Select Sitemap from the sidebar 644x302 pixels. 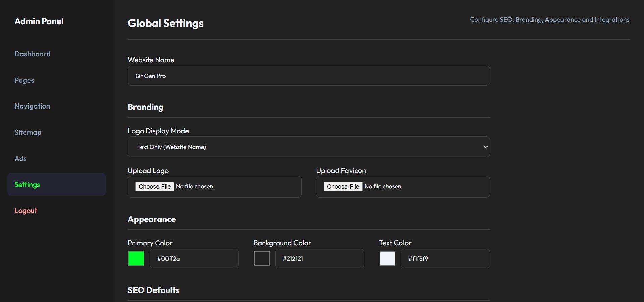(28, 132)
